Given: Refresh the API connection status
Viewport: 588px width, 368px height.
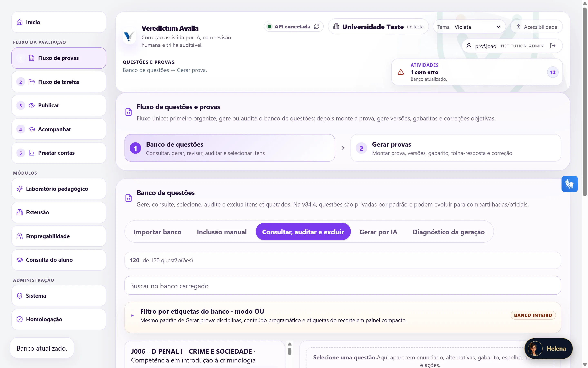Looking at the screenshot, I should (x=317, y=26).
